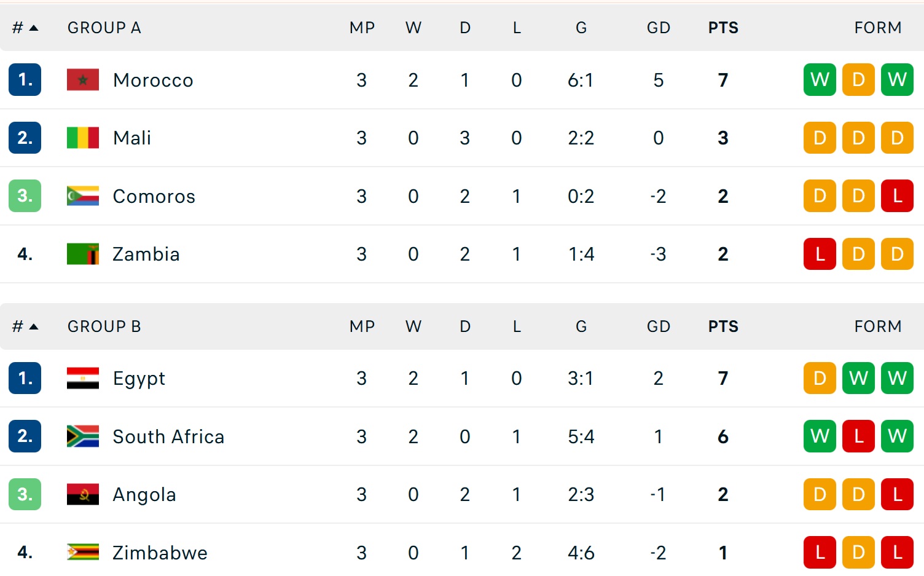Click the Mali flag icon
The height and width of the screenshot is (576, 924).
(x=83, y=138)
